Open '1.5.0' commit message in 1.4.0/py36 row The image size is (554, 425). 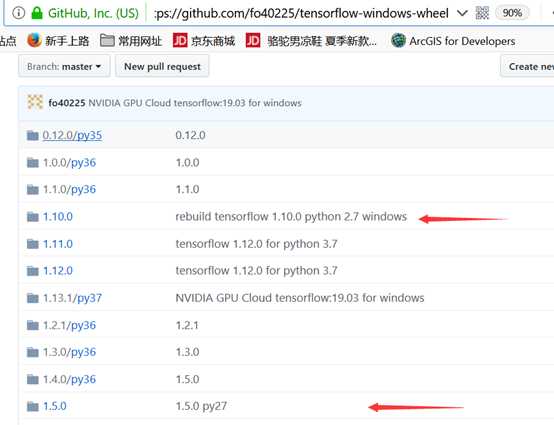pyautogui.click(x=187, y=379)
